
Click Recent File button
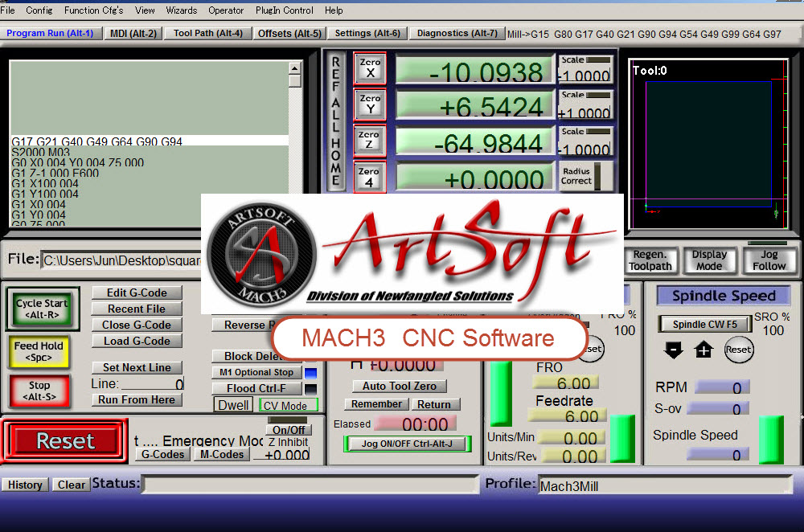point(137,309)
